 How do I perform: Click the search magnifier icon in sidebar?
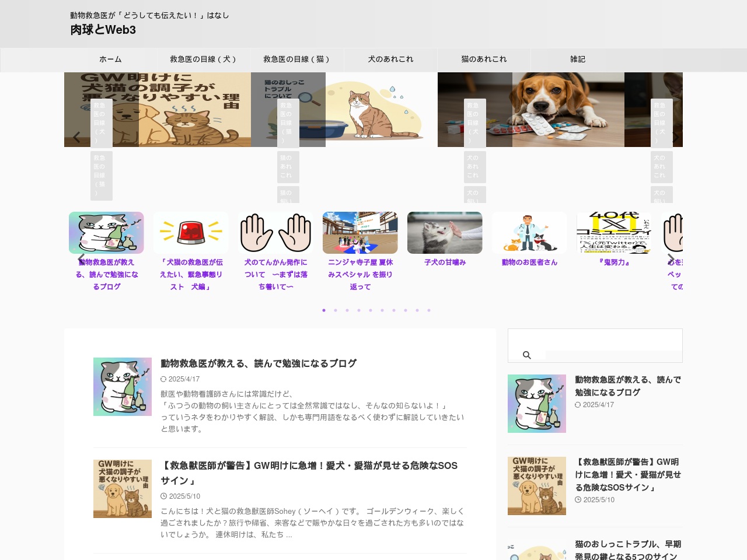coord(526,355)
